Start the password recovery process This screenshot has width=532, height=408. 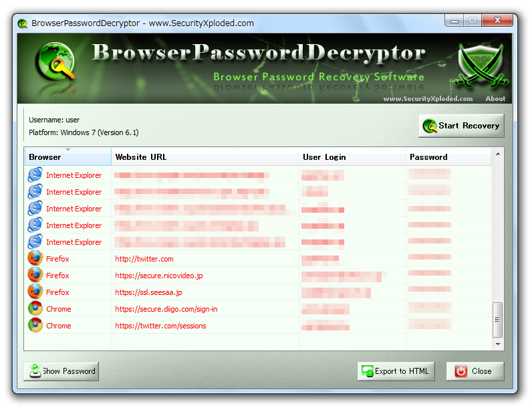(461, 126)
